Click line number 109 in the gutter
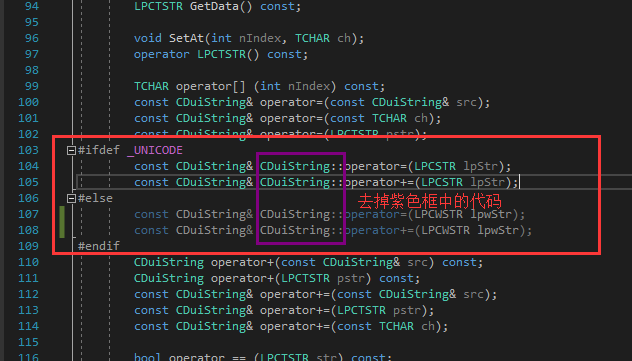 click(28, 246)
